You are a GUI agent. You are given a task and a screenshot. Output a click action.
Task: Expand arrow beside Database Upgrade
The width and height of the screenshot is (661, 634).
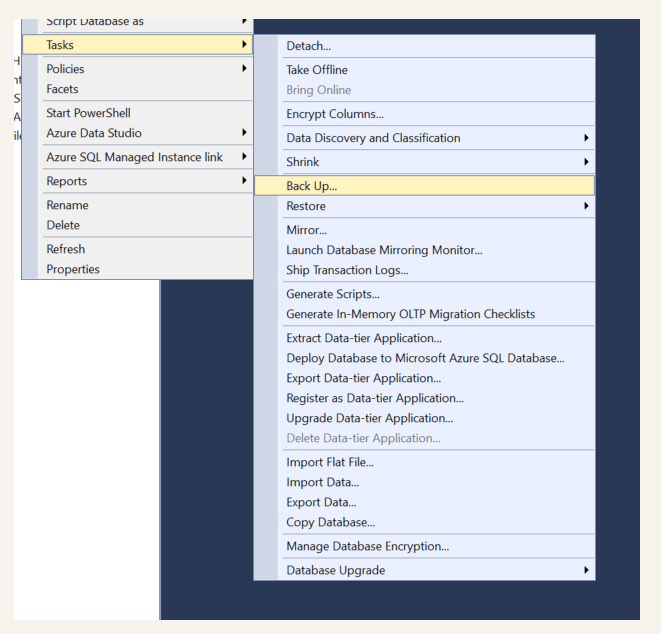pyautogui.click(x=586, y=570)
